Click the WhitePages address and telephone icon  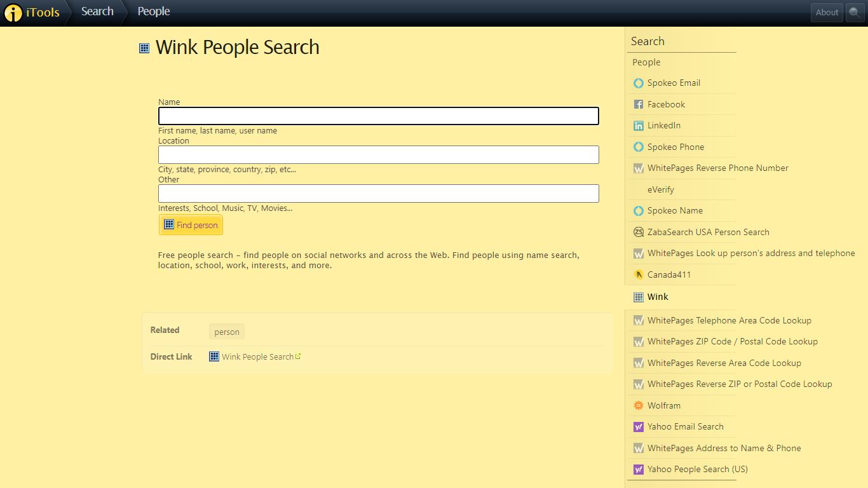coord(639,254)
